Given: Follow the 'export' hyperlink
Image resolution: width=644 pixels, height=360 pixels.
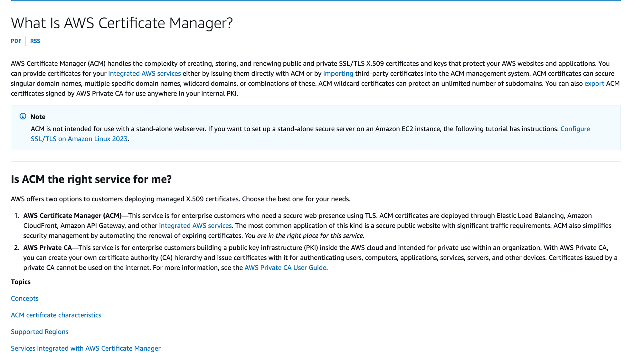Looking at the screenshot, I should tap(594, 83).
